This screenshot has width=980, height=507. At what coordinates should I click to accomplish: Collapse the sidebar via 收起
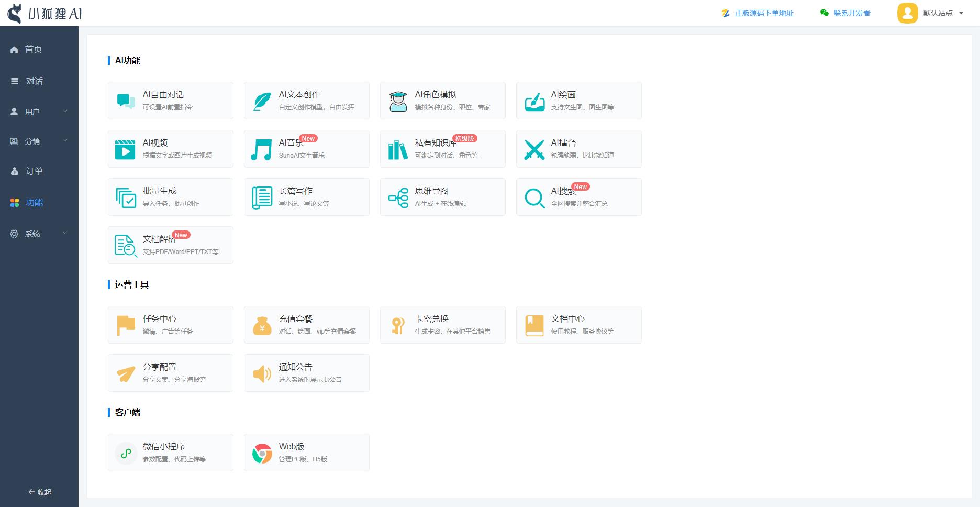(39, 492)
